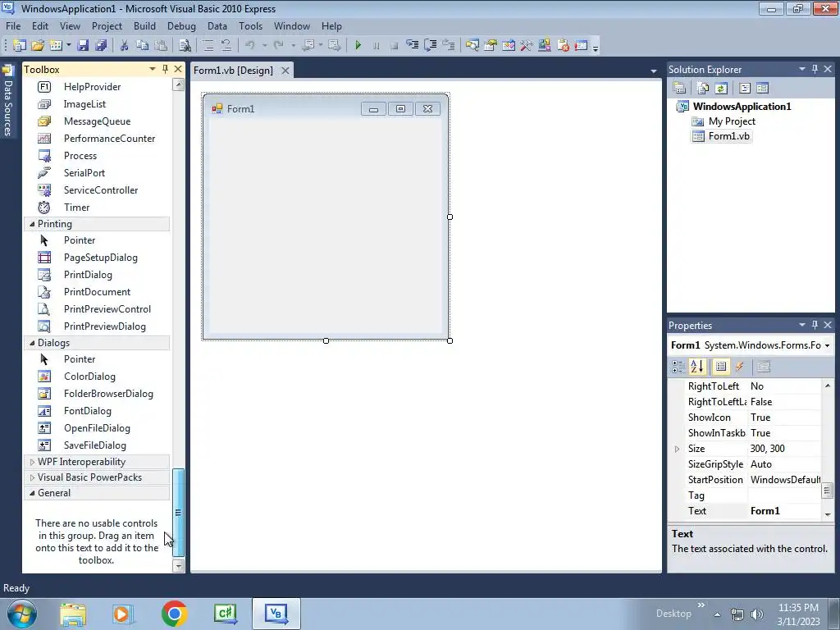The image size is (840, 630).
Task: Click the Find in Files toolbar icon
Action: (x=185, y=46)
